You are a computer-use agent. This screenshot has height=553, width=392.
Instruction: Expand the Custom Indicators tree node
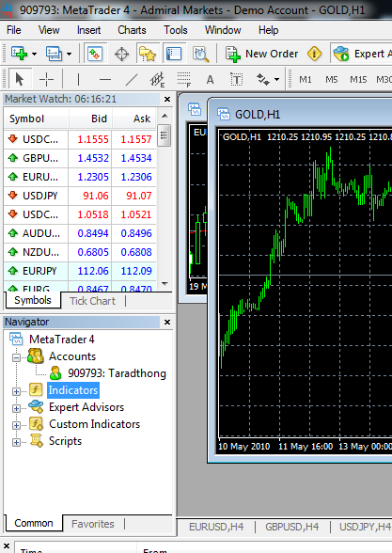point(16,425)
